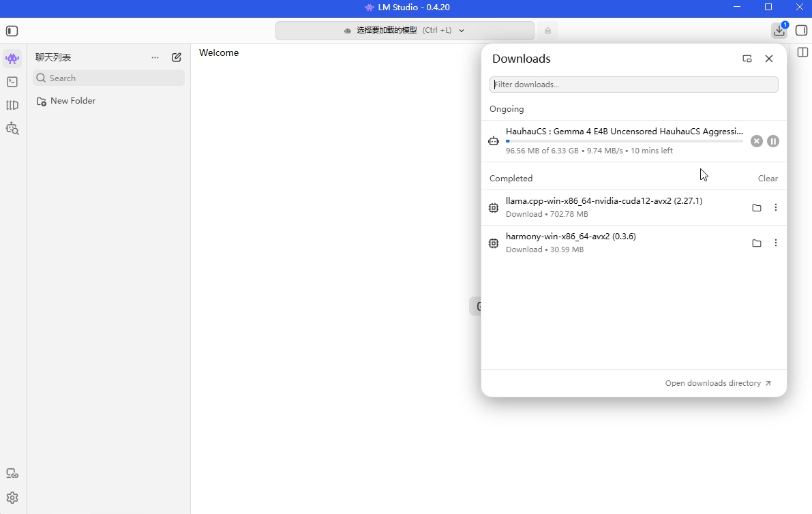This screenshot has width=812, height=514.
Task: Open downloads directory link
Action: pos(718,383)
